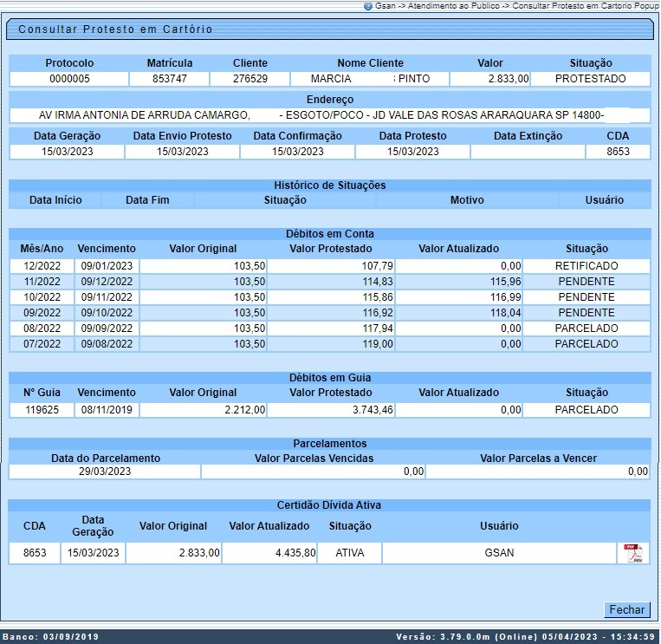661x644 pixels.
Task: Select the ATIVA status in Certidão Dívida Ativa
Action: (350, 553)
